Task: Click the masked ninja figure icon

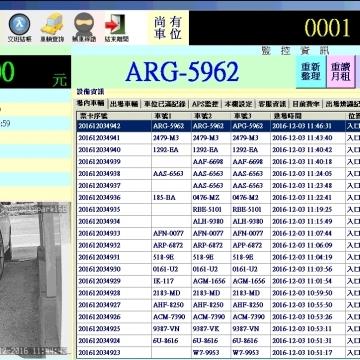Action: pos(83,24)
